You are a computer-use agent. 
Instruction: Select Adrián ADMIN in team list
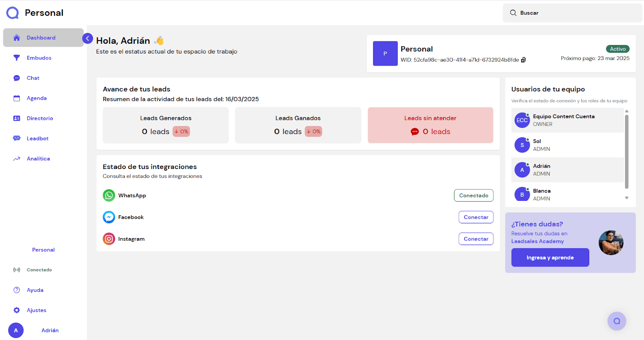(568, 170)
